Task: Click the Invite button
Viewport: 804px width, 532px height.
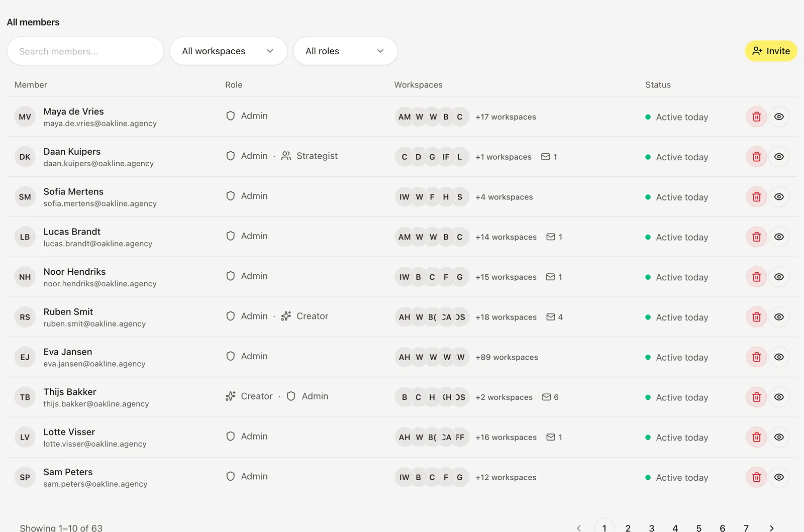Action: (x=771, y=51)
